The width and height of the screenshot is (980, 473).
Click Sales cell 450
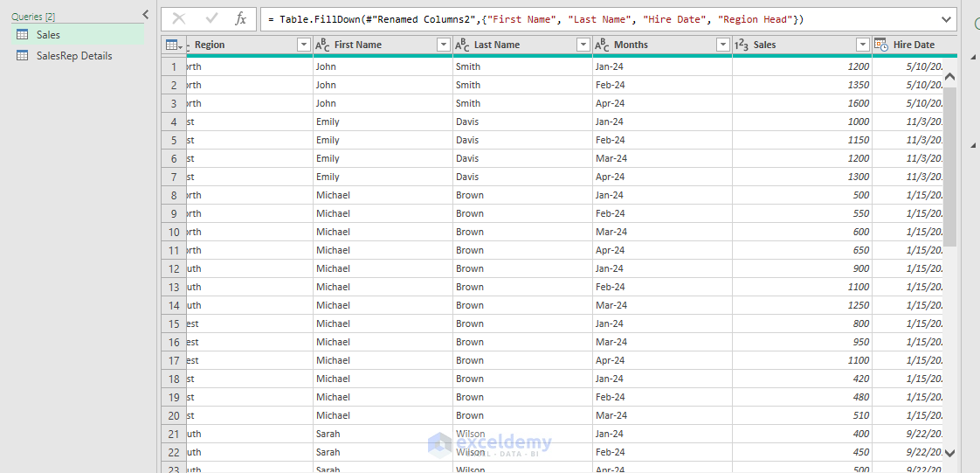[802, 452]
